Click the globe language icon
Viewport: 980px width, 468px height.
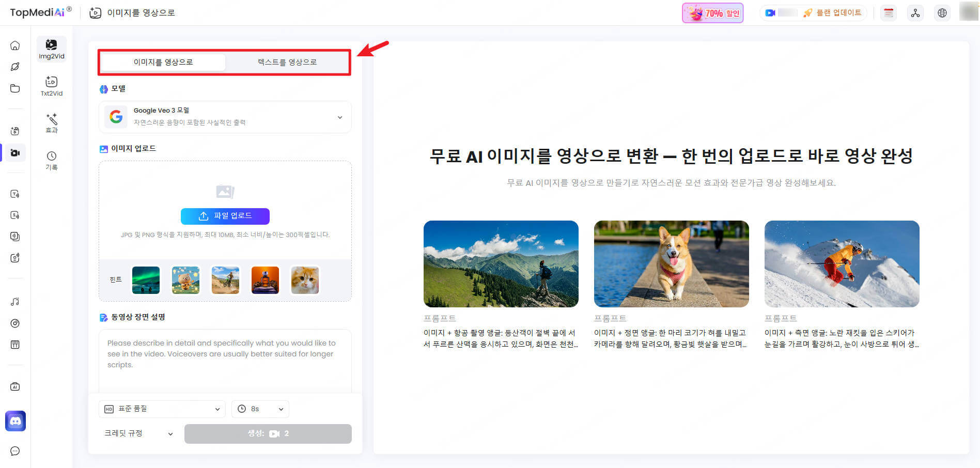point(942,13)
